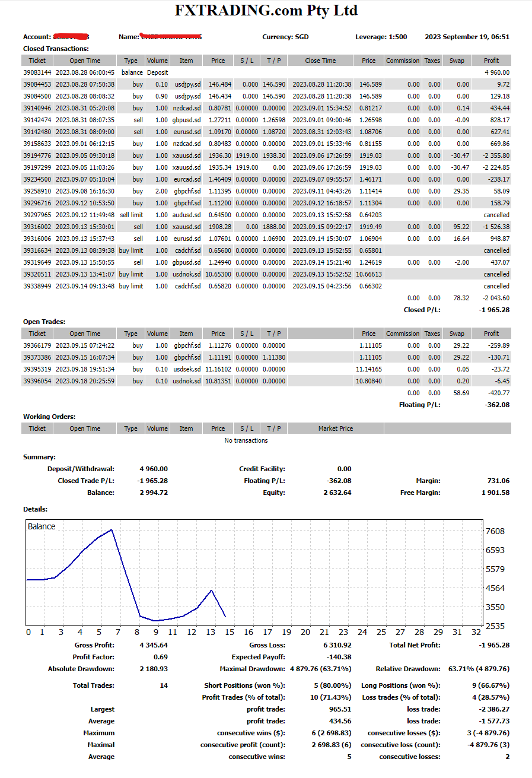Click the open trade loss -259.89

pos(499,345)
